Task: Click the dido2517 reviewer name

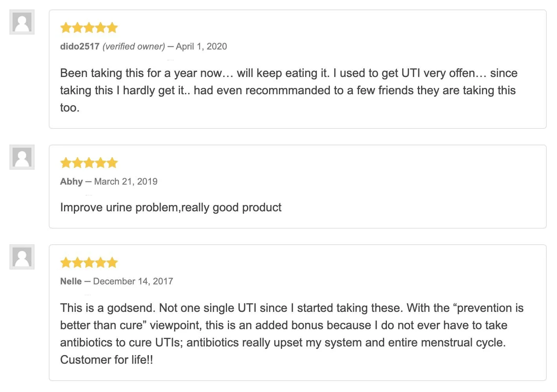Action: (80, 46)
